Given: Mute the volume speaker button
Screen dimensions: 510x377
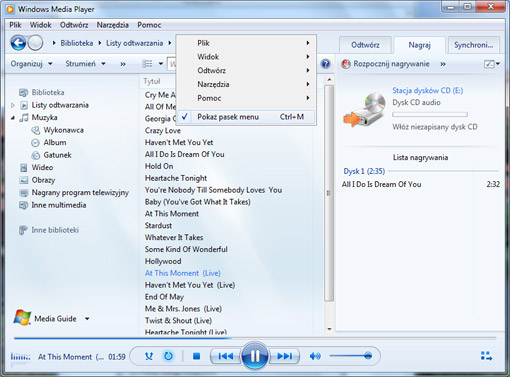Looking at the screenshot, I should [x=315, y=356].
